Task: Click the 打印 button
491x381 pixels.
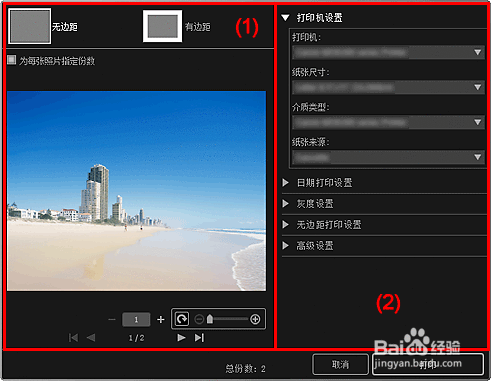Action: point(428,364)
